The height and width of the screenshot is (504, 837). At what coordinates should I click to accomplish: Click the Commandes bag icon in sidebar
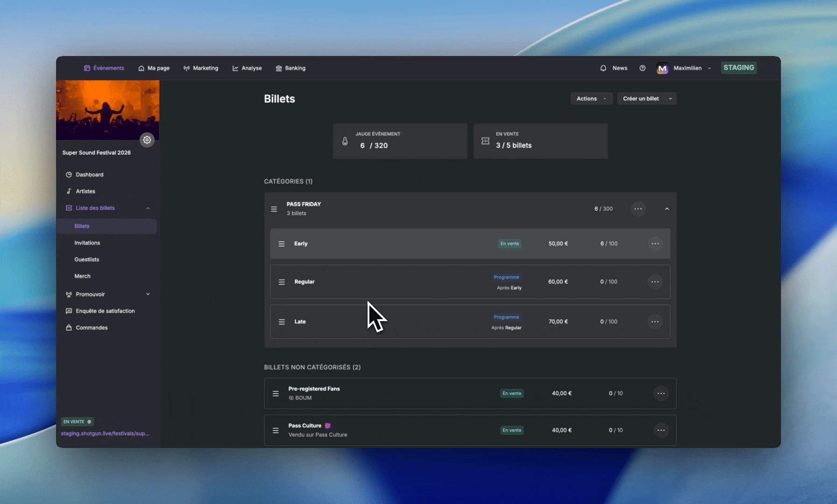(69, 328)
